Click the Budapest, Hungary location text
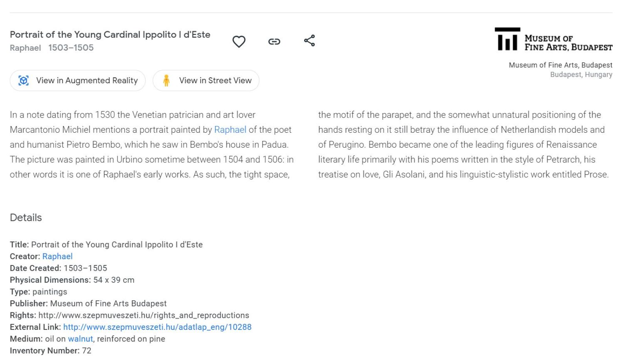Viewport: 624px width, 364px height. (x=581, y=74)
